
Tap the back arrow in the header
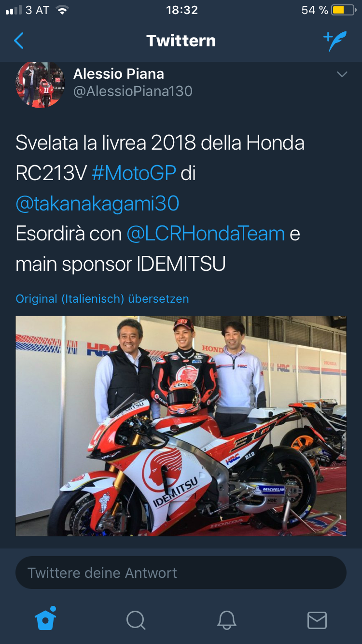tap(19, 41)
